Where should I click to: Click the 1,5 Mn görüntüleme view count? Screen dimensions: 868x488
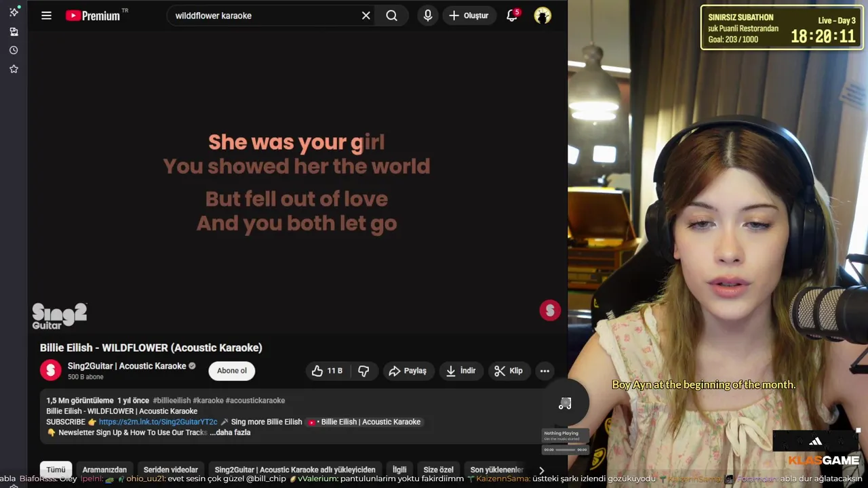[80, 401]
